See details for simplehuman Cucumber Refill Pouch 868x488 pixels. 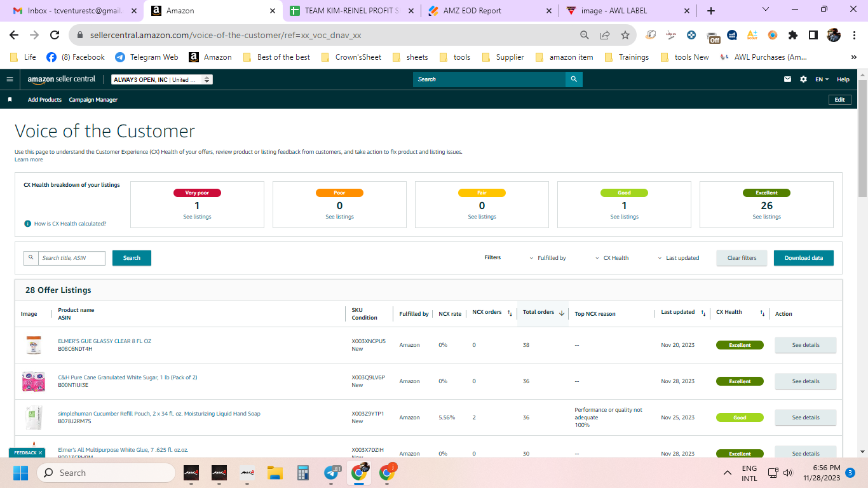(806, 417)
